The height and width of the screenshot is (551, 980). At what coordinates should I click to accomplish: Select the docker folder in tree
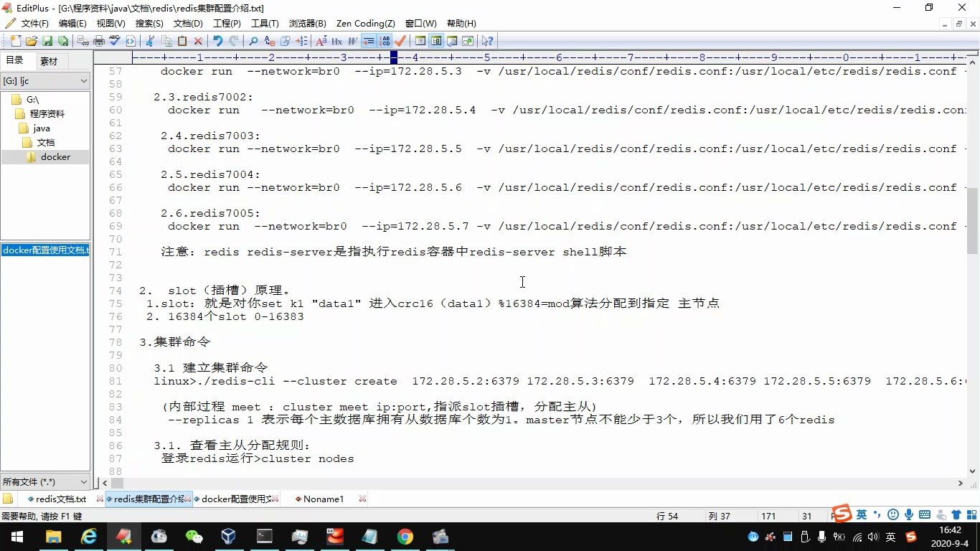[x=49, y=157]
